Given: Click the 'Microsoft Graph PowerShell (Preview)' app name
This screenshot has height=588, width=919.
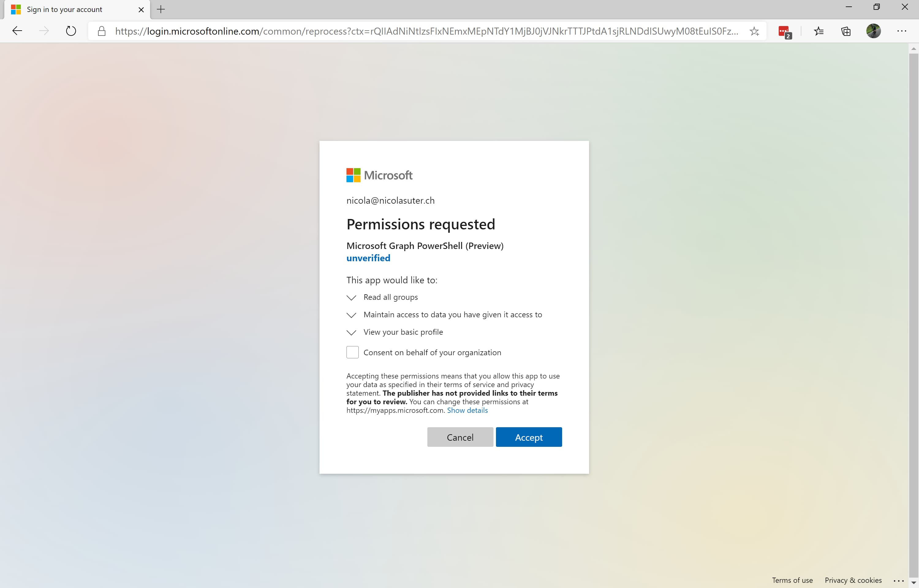Looking at the screenshot, I should pos(425,246).
